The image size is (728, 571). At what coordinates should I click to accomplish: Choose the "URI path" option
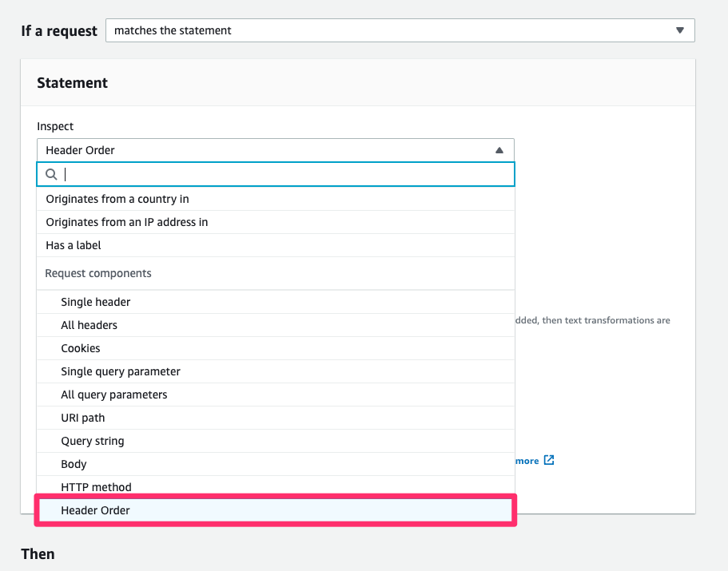85,417
